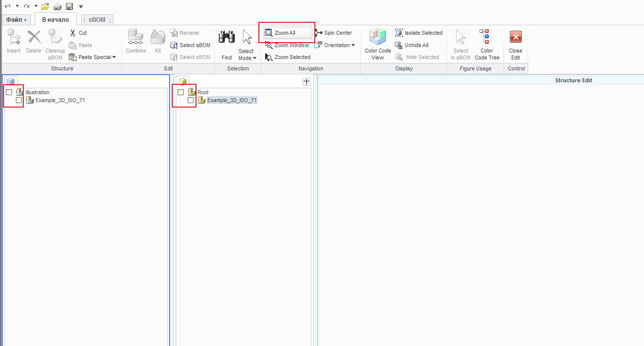Select the yellow cube tab in the Root panel
Image resolution: width=644 pixels, height=346 pixels.
(183, 81)
